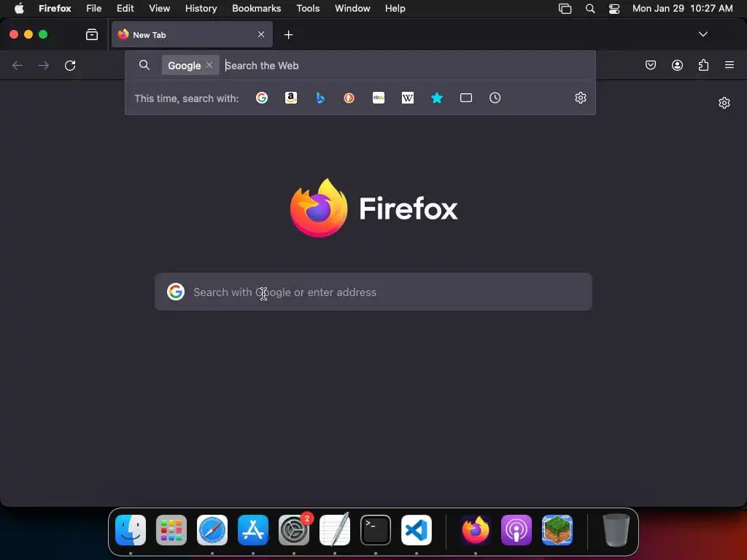Open Terminal from the Dock

[x=376, y=530]
